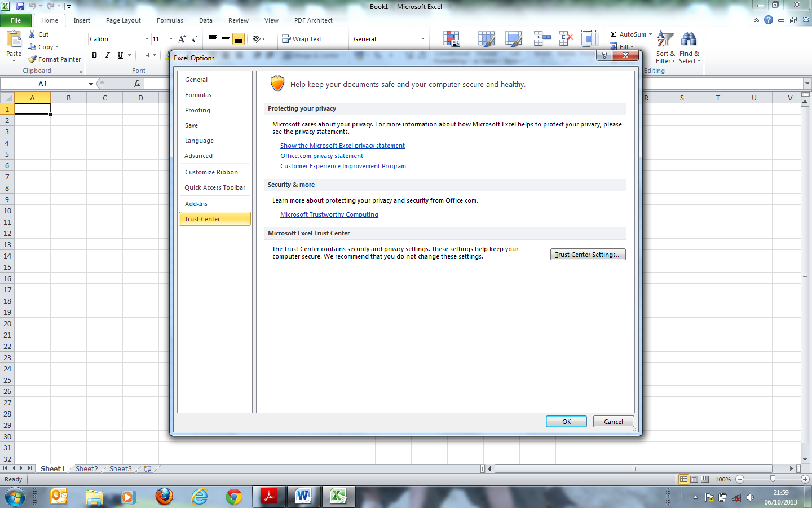Click the Italic formatting icon
Image resolution: width=812 pixels, height=508 pixels.
107,55
